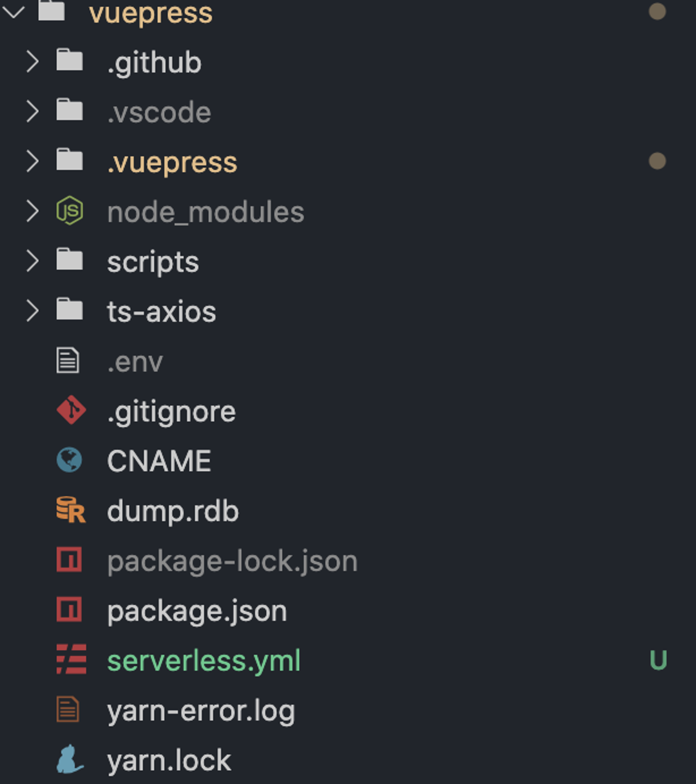Expand the .vuepress folder

point(33,161)
